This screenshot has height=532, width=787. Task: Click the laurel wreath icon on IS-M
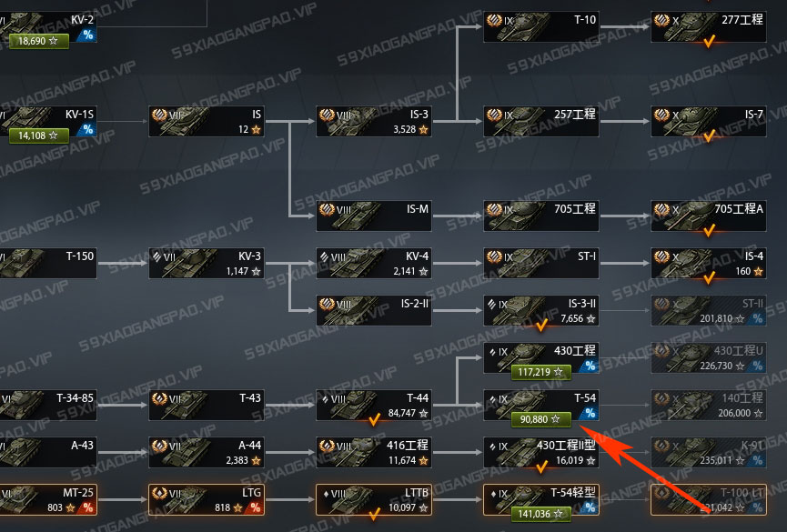(327, 209)
